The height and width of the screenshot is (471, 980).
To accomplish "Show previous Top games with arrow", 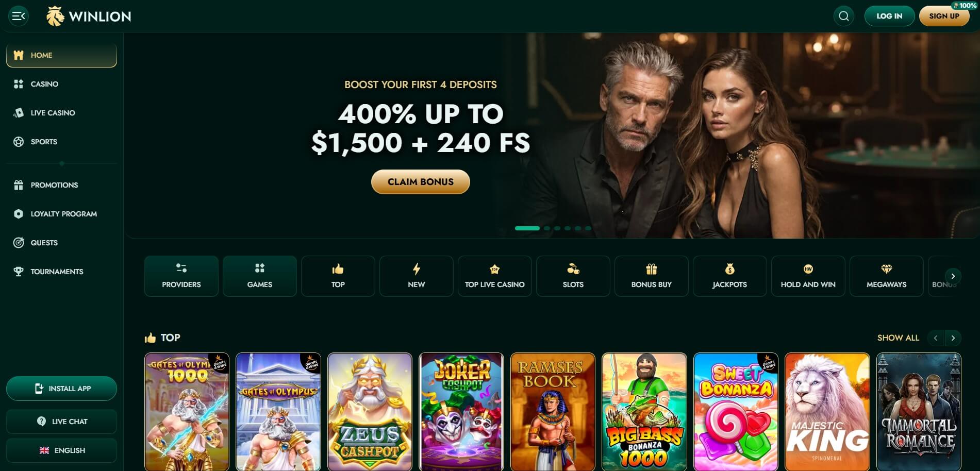I will [936, 338].
